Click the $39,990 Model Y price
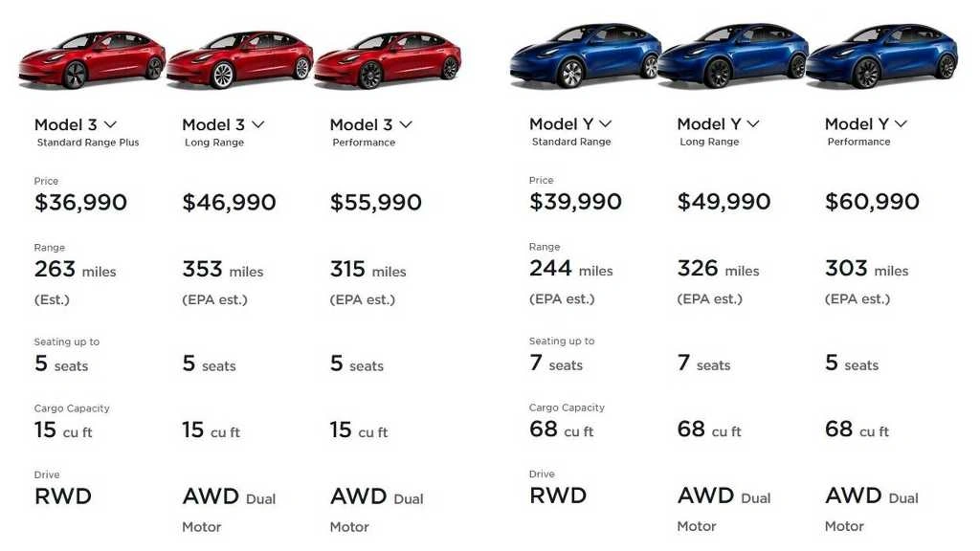The image size is (980, 551). coord(575,202)
